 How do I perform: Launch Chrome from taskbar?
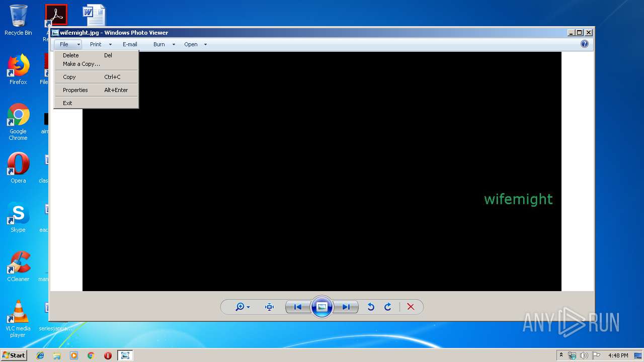[x=91, y=355]
